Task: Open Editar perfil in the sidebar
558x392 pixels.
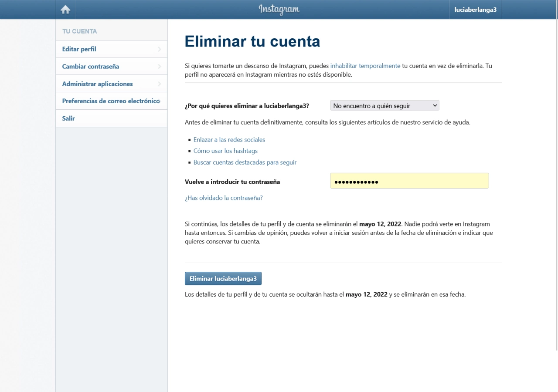Action: (x=112, y=49)
